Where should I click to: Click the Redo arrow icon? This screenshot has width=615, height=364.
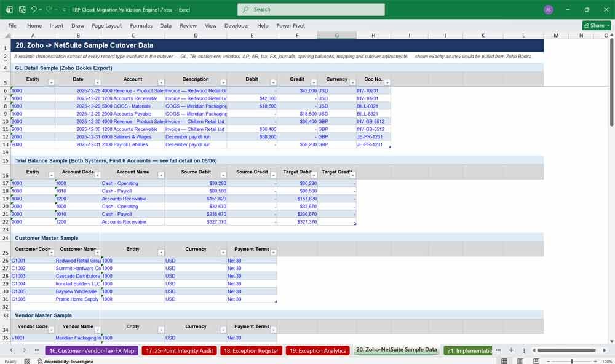[x=49, y=9]
